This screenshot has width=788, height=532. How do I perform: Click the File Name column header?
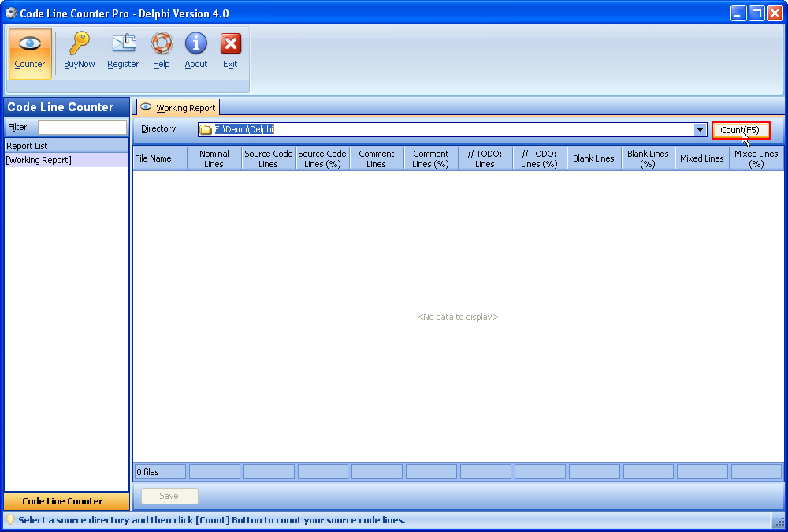point(159,158)
